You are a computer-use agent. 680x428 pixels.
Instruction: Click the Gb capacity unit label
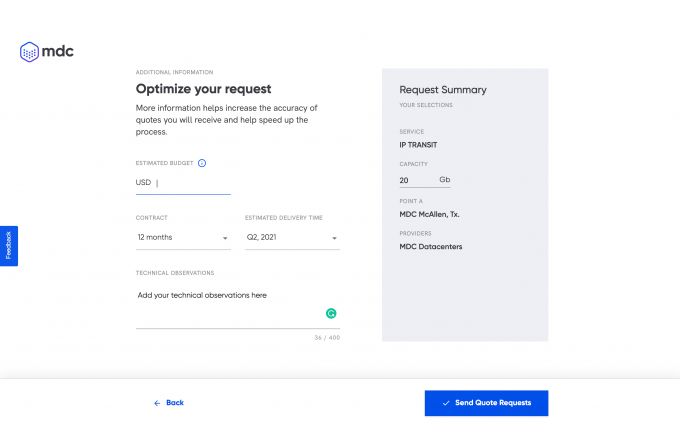(x=445, y=180)
